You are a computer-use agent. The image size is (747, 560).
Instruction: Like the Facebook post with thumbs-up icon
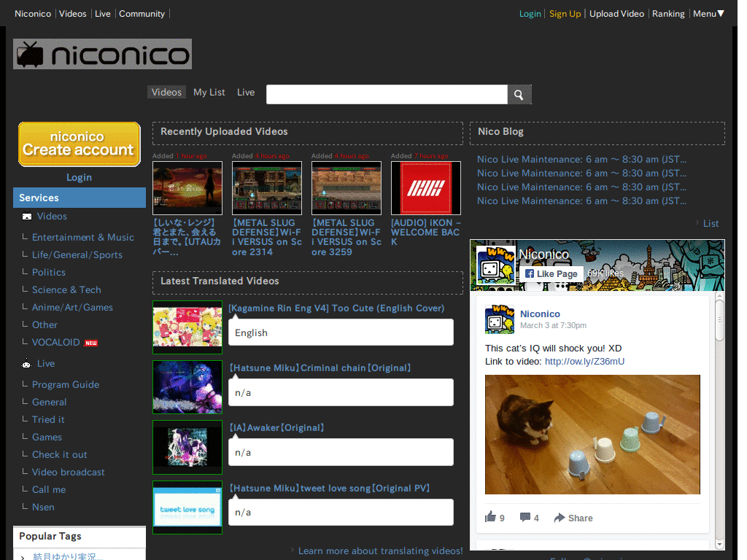click(491, 517)
